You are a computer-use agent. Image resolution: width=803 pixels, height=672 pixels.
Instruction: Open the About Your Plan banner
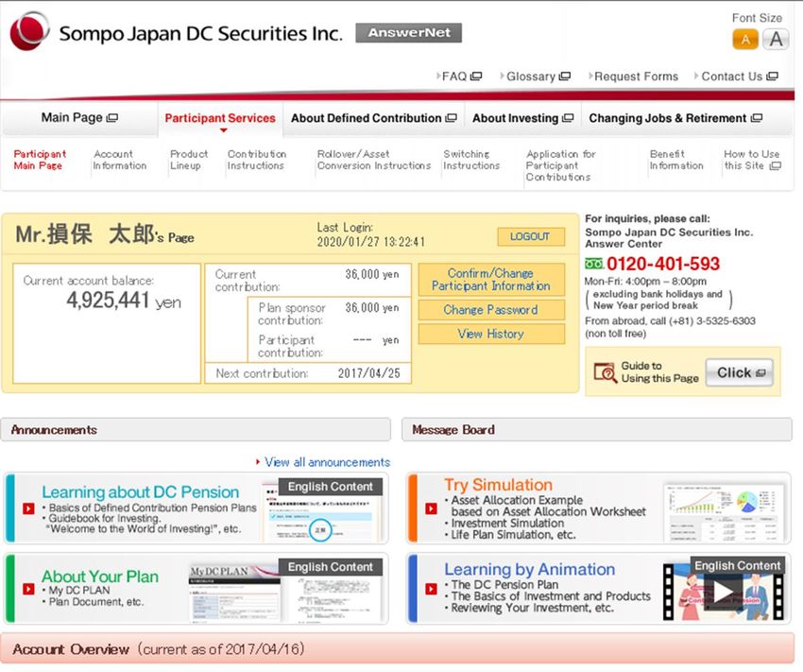196,589
